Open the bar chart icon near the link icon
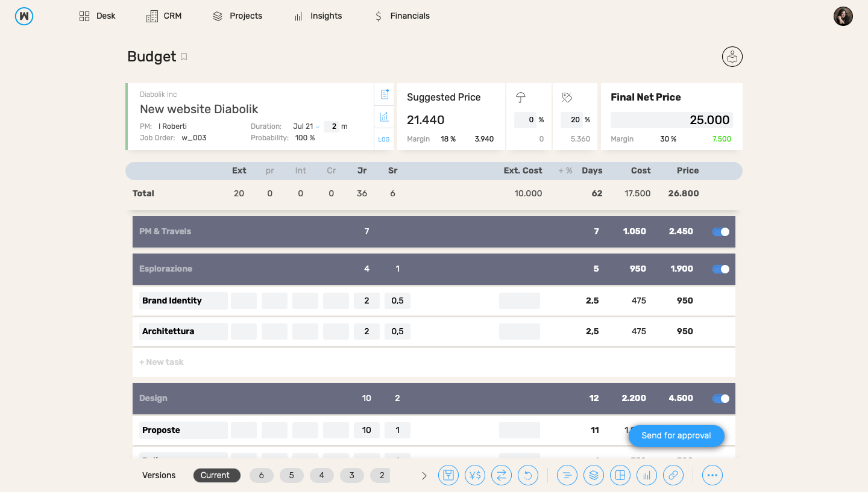The height and width of the screenshot is (492, 868). coord(647,475)
